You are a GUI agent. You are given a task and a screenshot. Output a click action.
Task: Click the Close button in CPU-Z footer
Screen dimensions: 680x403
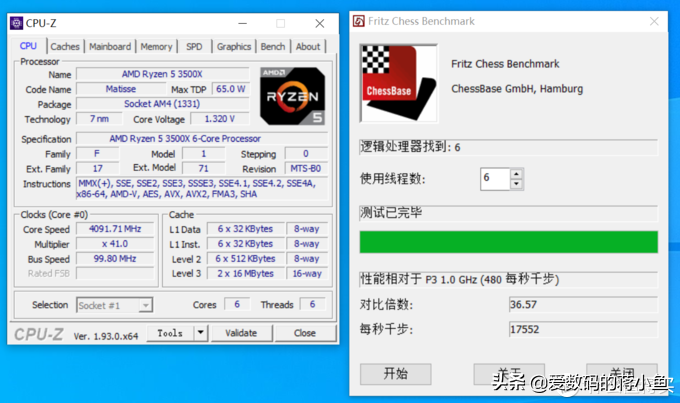tap(305, 333)
